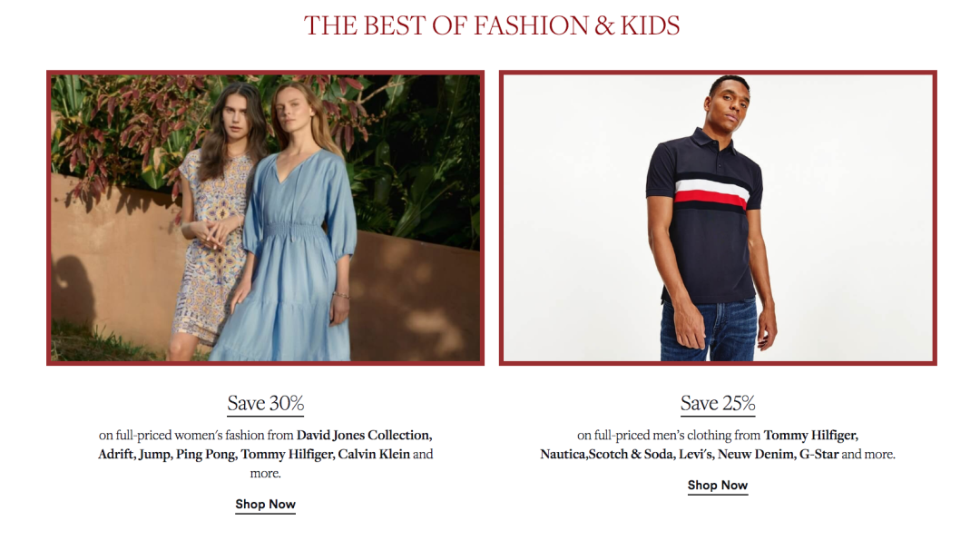
Task: Click the full-priced men's clothing description text
Action: point(718,445)
